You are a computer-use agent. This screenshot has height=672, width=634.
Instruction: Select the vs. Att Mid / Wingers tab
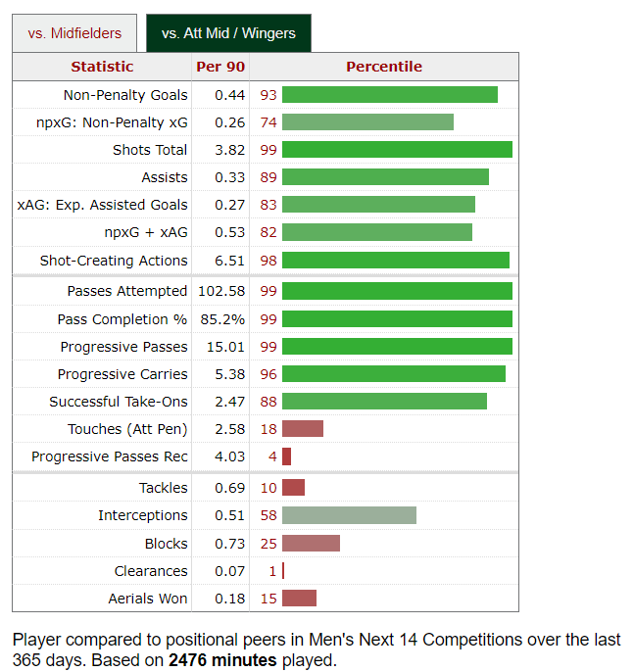[x=228, y=33]
